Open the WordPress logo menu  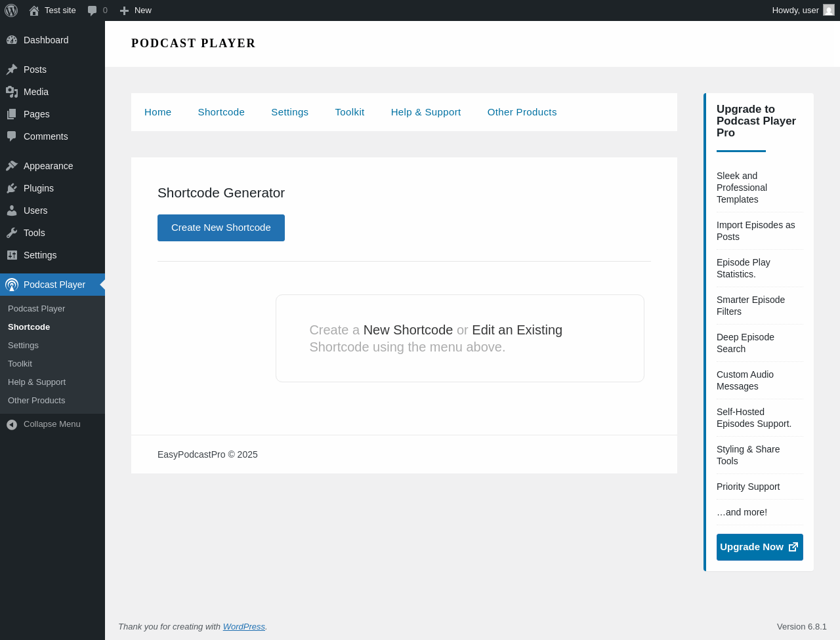point(11,10)
